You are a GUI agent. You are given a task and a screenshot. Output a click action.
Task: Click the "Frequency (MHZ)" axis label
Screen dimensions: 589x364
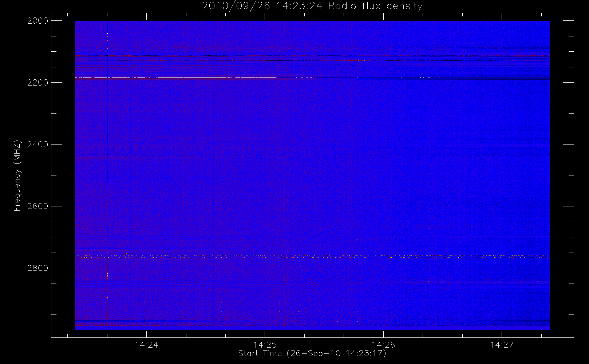click(x=17, y=175)
